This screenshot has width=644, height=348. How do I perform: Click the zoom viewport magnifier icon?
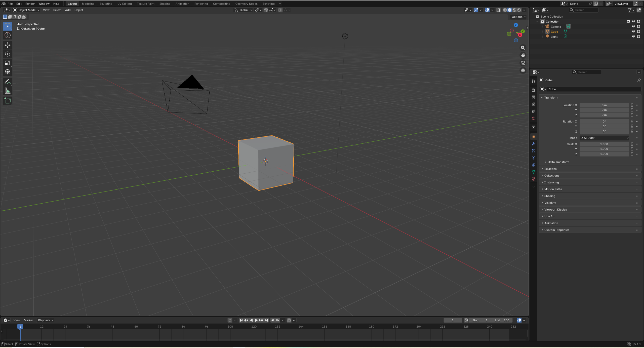pos(523,48)
